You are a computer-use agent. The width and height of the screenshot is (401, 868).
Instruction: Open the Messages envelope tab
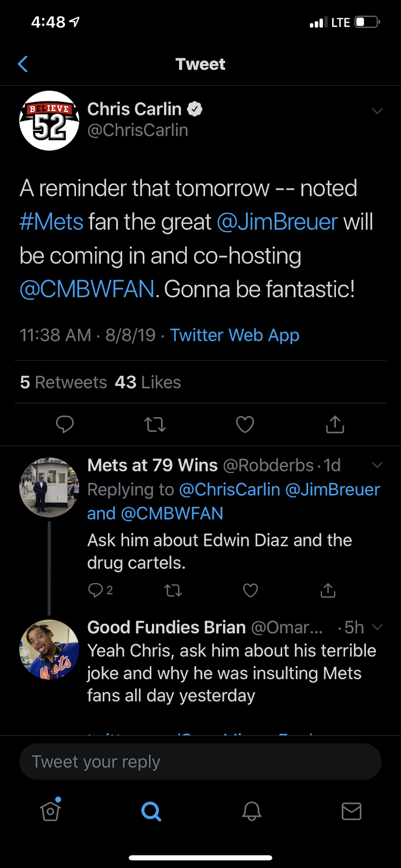[x=352, y=811]
